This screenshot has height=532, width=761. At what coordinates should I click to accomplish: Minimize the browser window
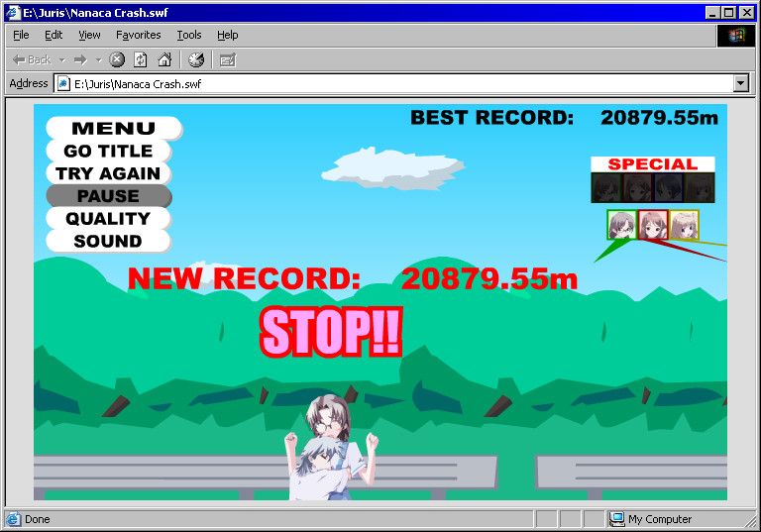tap(713, 13)
